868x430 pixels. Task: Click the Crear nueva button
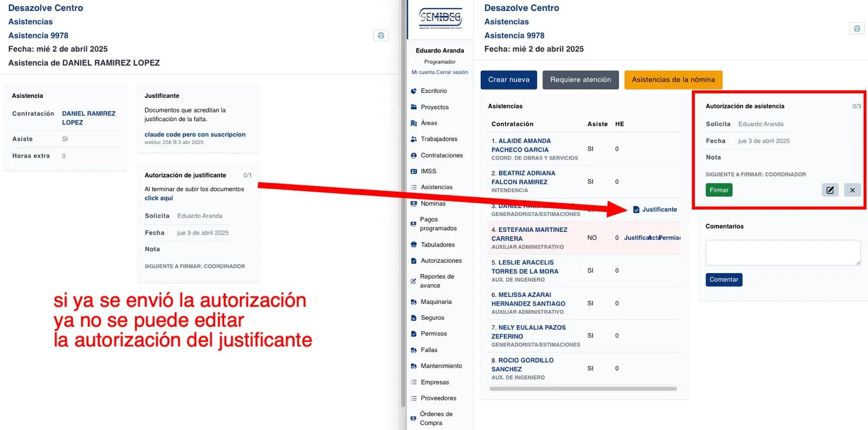click(x=508, y=80)
